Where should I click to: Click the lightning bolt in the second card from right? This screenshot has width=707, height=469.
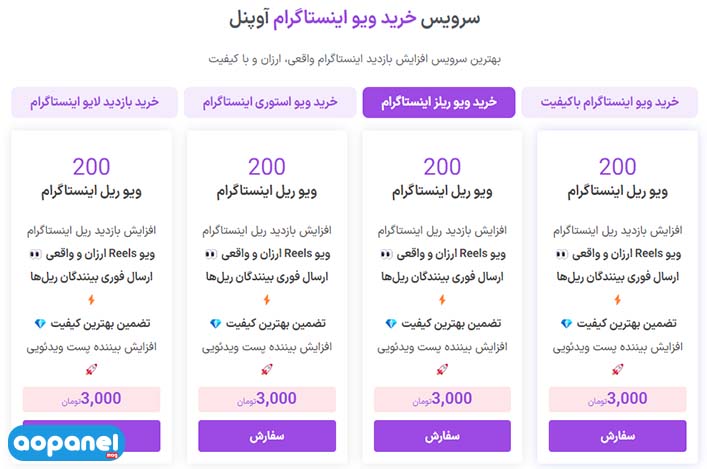click(442, 300)
